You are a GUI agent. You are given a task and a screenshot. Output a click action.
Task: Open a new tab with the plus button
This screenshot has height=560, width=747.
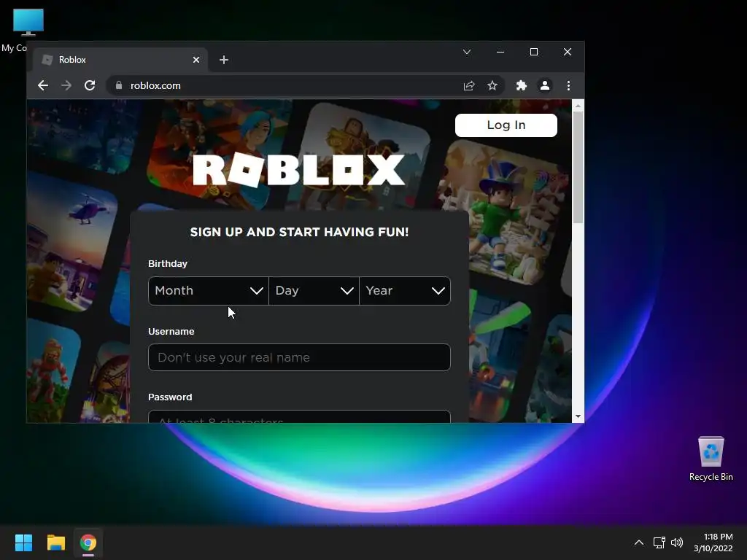[x=224, y=60]
